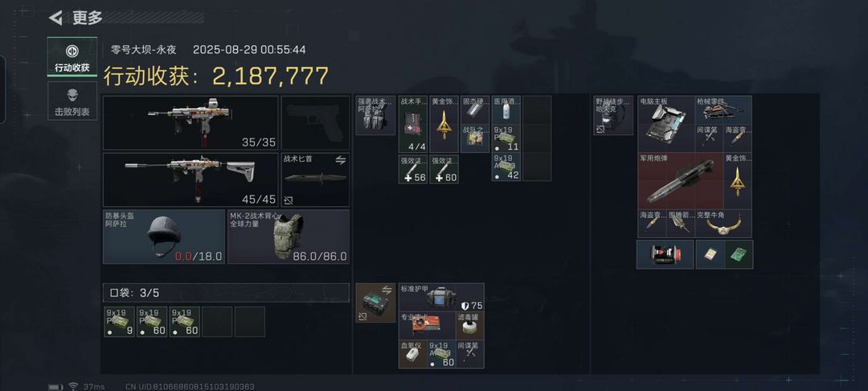
Task: Select the 血氧仪 oximeter item
Action: click(x=413, y=355)
